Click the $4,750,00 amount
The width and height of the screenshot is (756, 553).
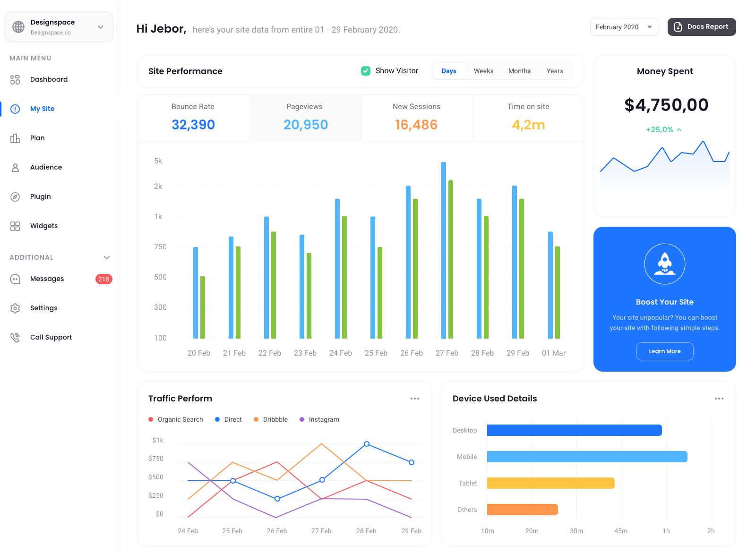tap(666, 105)
